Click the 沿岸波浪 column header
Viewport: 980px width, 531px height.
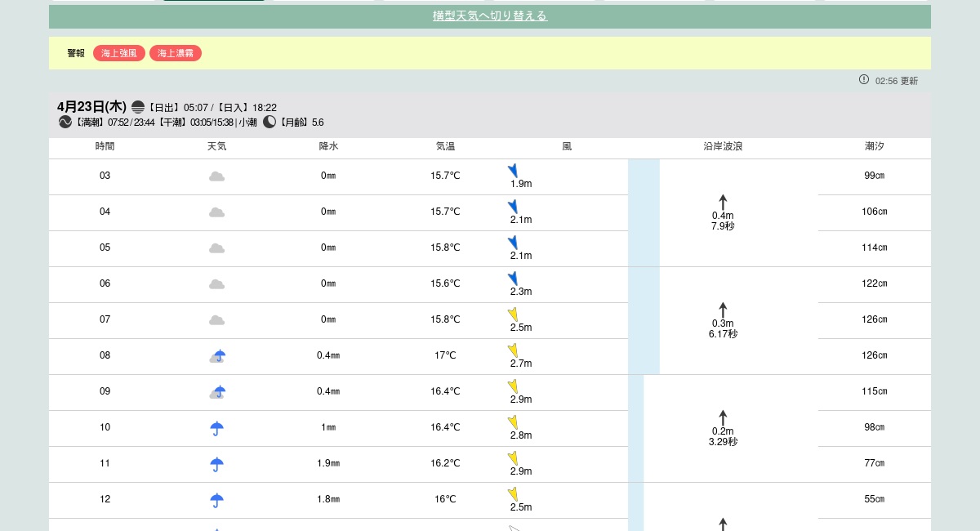coord(723,147)
